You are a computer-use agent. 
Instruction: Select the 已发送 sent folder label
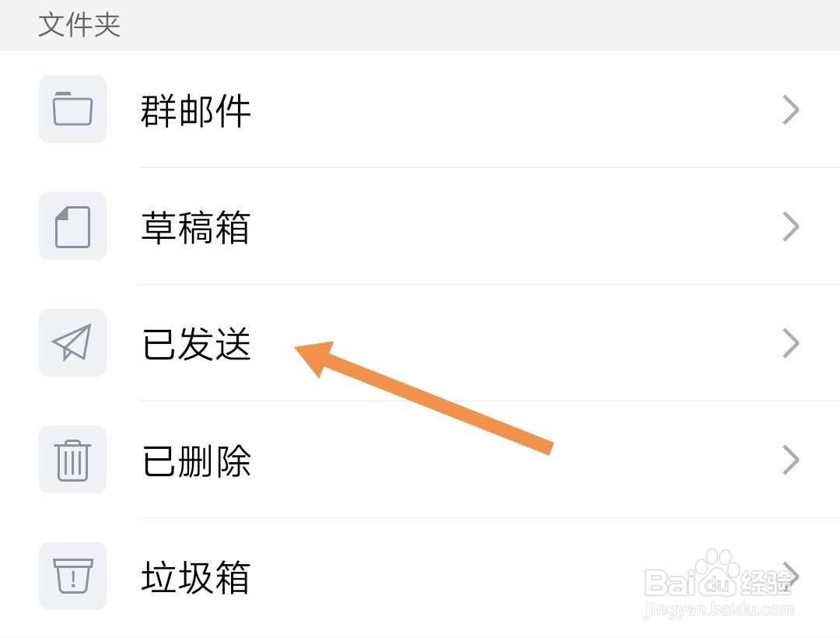pos(196,344)
